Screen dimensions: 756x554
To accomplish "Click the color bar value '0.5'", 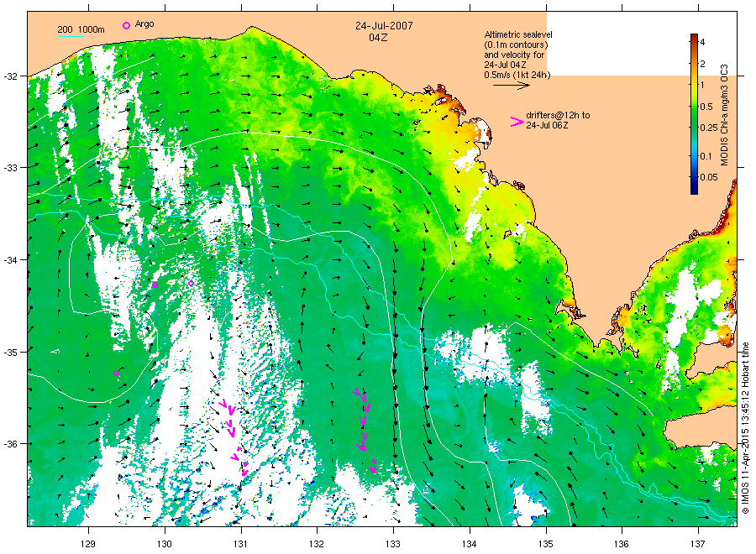I will pyautogui.click(x=706, y=107).
